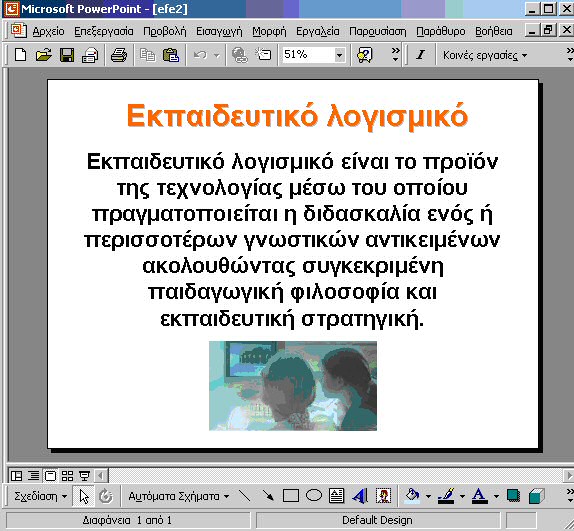This screenshot has height=531, width=574.
Task: Open the Παρουσίαση menu
Action: [377, 31]
